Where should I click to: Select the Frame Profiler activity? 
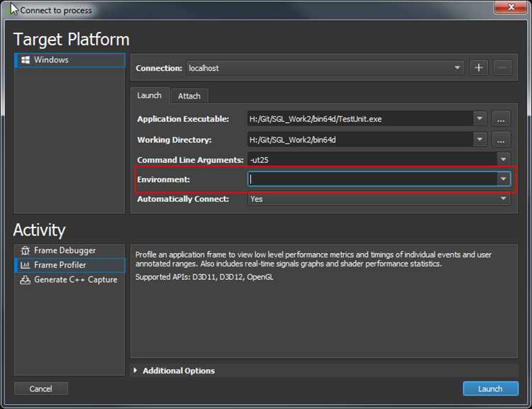click(70, 265)
